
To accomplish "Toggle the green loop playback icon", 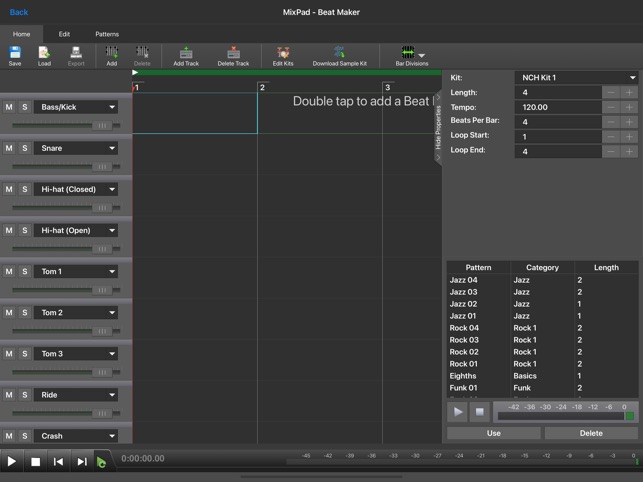I will coord(101,462).
